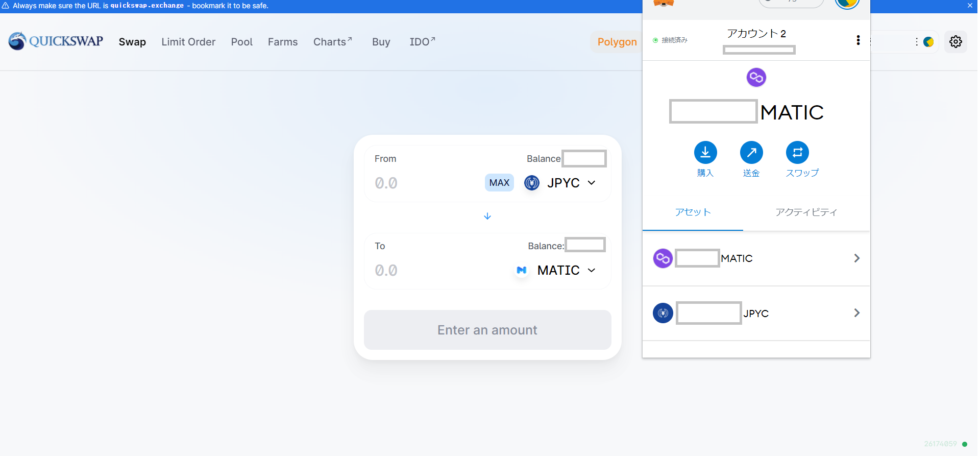Click the スワップ label in MetaMask
The height and width of the screenshot is (456, 980).
[802, 173]
